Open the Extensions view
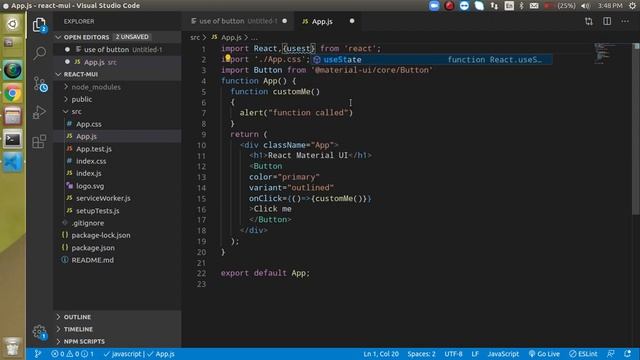The width and height of the screenshot is (640, 360). pos(39,141)
